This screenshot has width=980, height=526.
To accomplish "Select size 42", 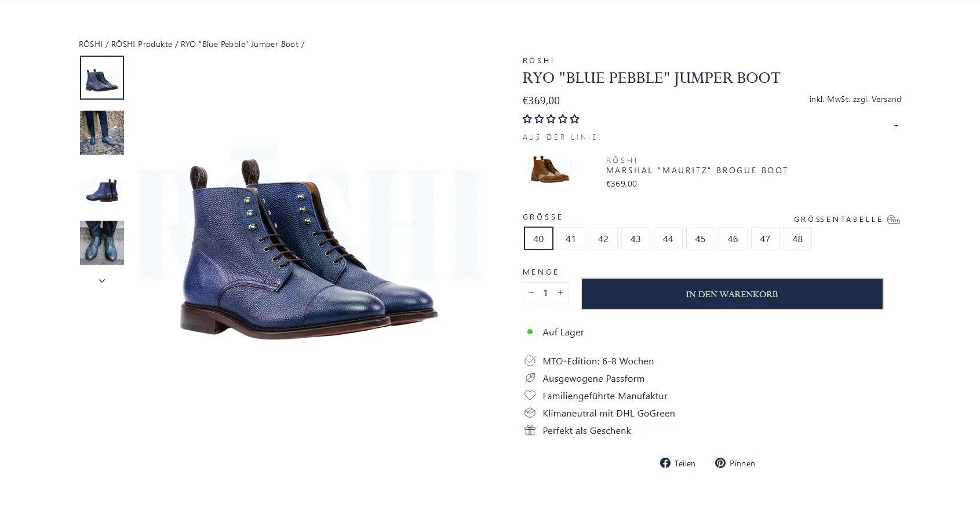I will pyautogui.click(x=603, y=239).
